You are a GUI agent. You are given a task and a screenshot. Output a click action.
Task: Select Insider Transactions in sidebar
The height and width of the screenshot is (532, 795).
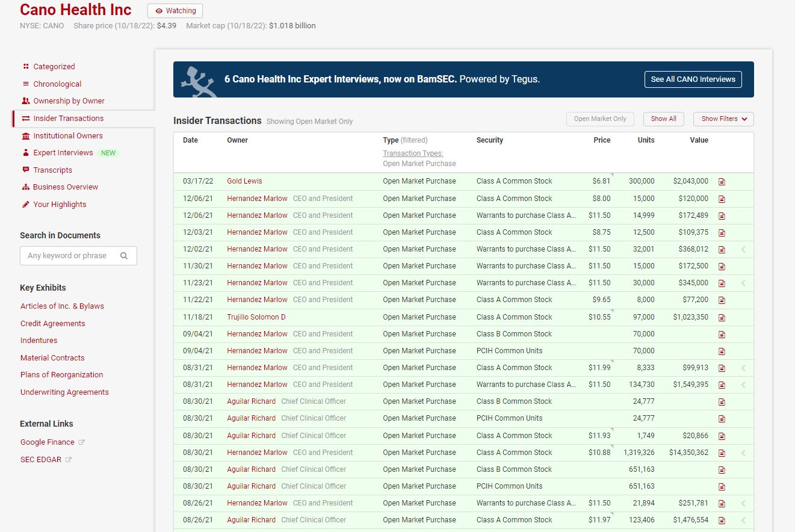tap(68, 119)
